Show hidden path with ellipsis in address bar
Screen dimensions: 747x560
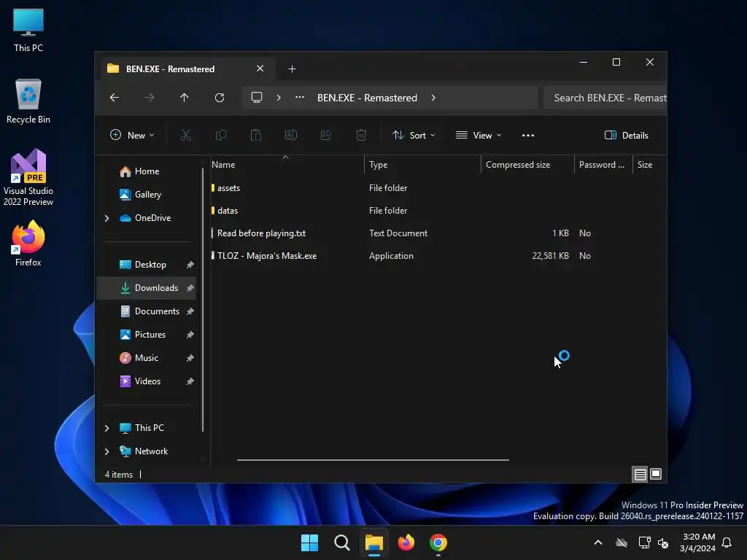pyautogui.click(x=300, y=97)
